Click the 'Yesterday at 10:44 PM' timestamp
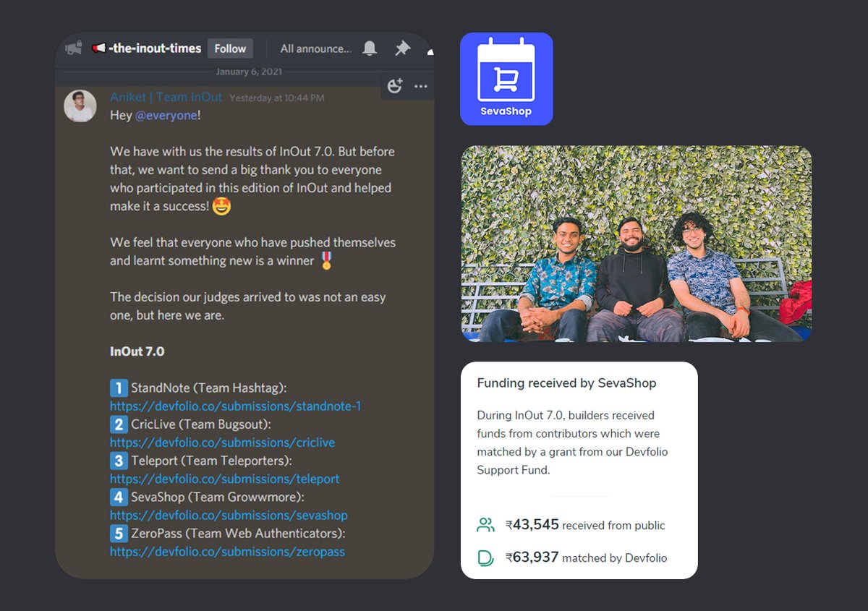 pyautogui.click(x=277, y=98)
